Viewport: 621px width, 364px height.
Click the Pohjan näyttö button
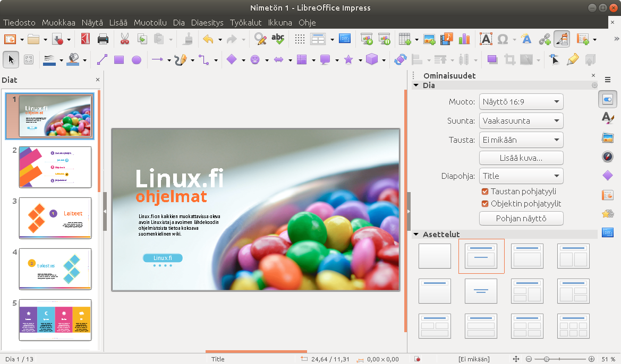tap(521, 219)
